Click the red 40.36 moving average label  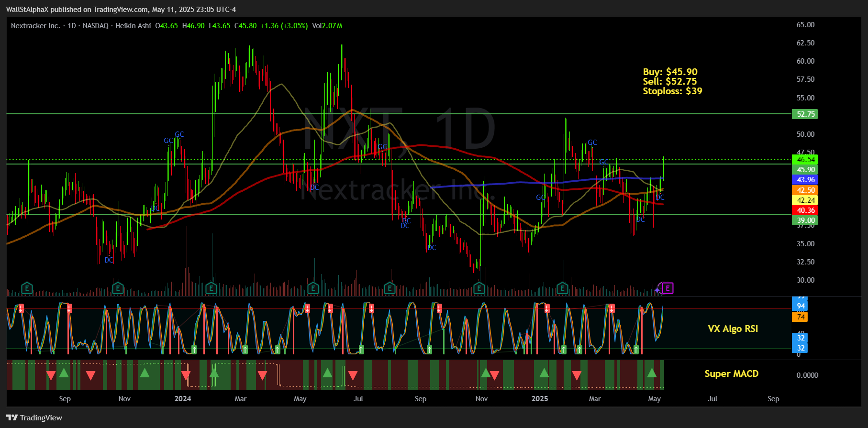point(806,210)
